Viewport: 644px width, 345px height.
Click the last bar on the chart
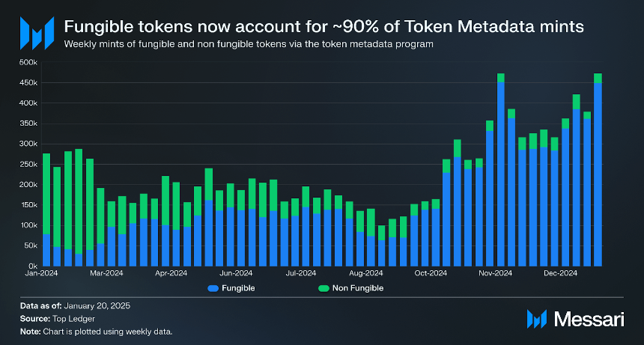598,170
